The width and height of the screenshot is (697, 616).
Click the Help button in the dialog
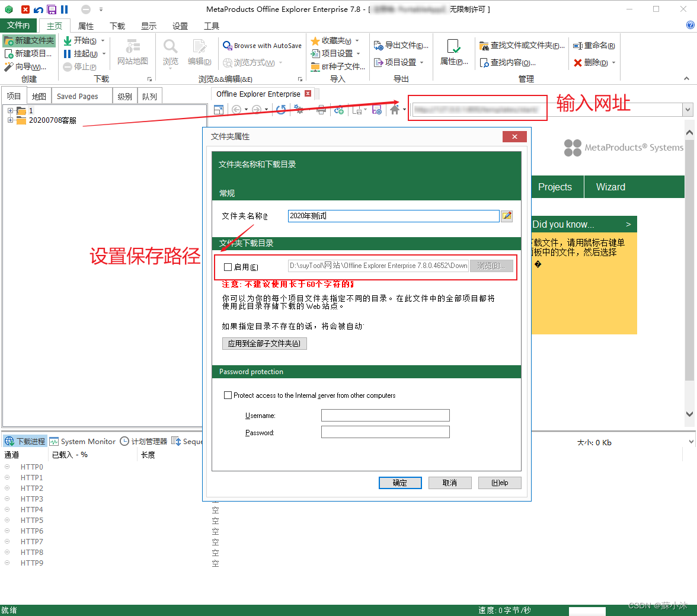tap(500, 483)
